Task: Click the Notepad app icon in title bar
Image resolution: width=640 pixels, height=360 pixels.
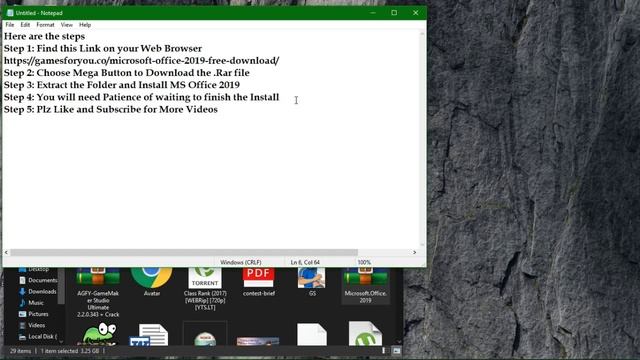Action: [x=10, y=13]
